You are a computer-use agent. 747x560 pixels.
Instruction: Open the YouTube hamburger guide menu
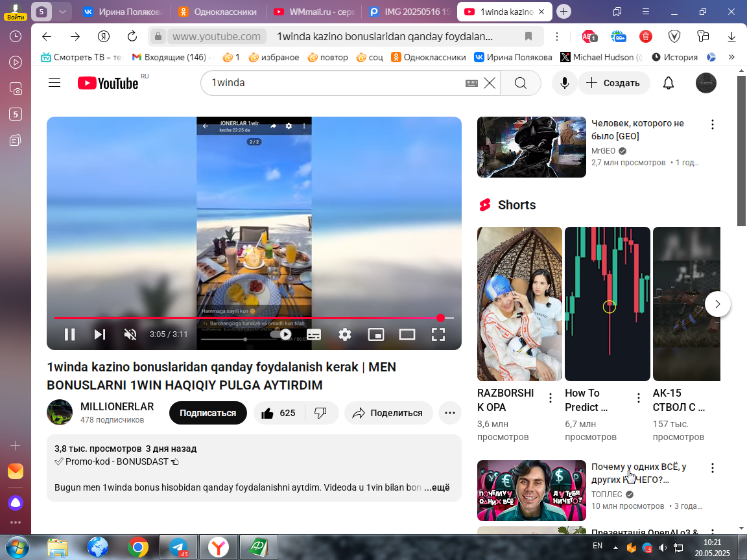tap(54, 83)
